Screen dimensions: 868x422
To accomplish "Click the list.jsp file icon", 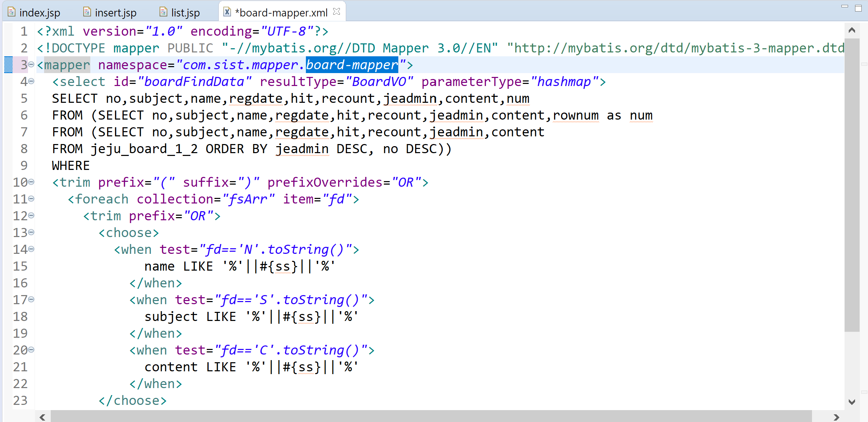I will coord(163,12).
